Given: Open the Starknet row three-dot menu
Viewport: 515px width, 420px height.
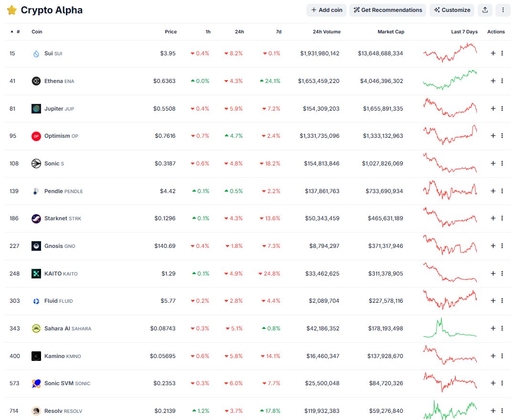Looking at the screenshot, I should 502,218.
